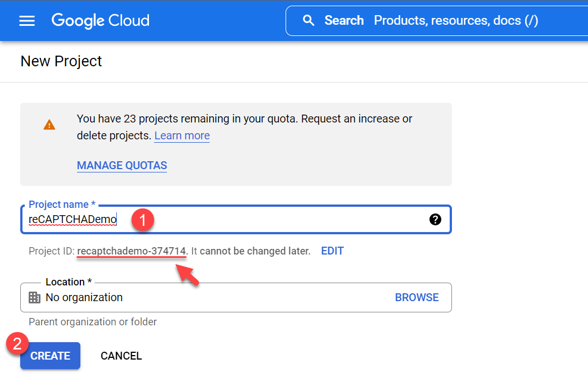Image resolution: width=588 pixels, height=377 pixels.
Task: Open the hamburger navigation menu
Action: 27,21
